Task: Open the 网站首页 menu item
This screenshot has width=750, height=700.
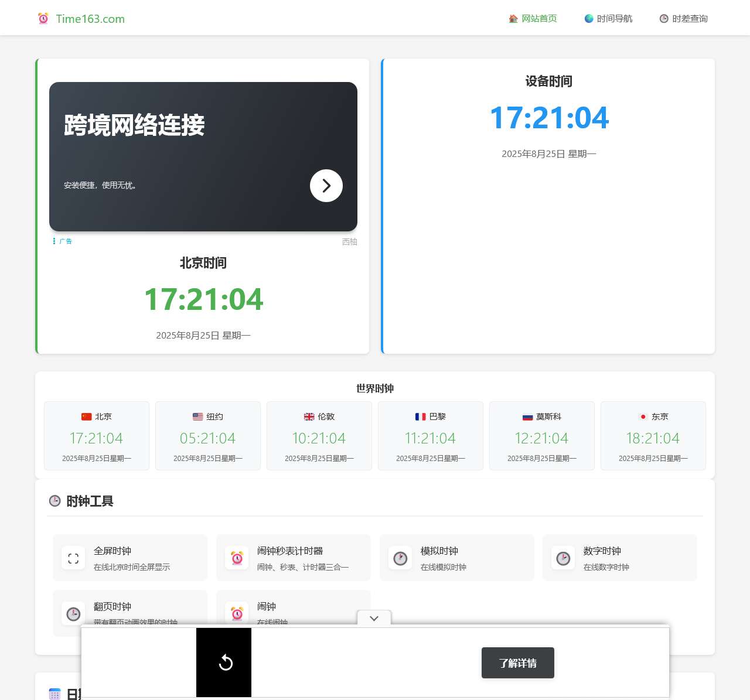Action: pos(539,18)
